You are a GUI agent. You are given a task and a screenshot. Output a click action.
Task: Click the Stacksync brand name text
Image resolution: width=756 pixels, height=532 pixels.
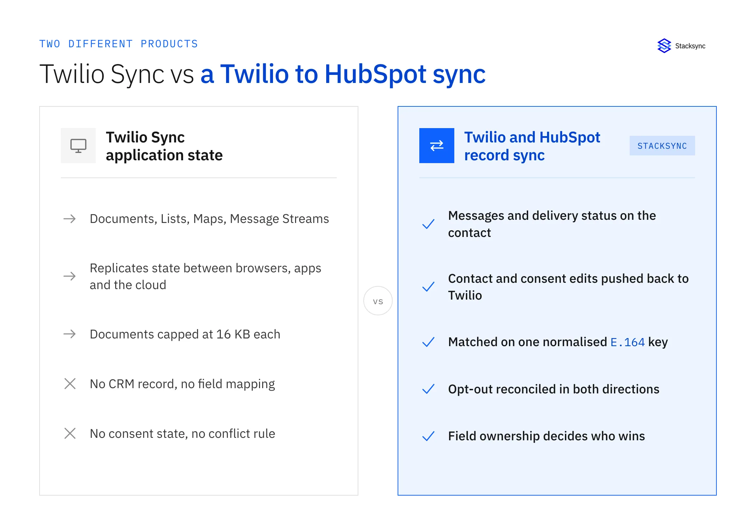690,46
